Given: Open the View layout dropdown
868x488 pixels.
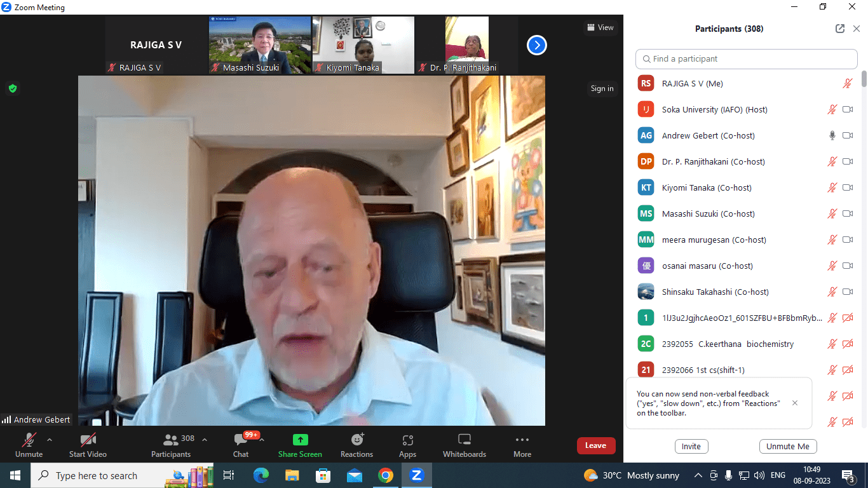Looking at the screenshot, I should pos(600,27).
